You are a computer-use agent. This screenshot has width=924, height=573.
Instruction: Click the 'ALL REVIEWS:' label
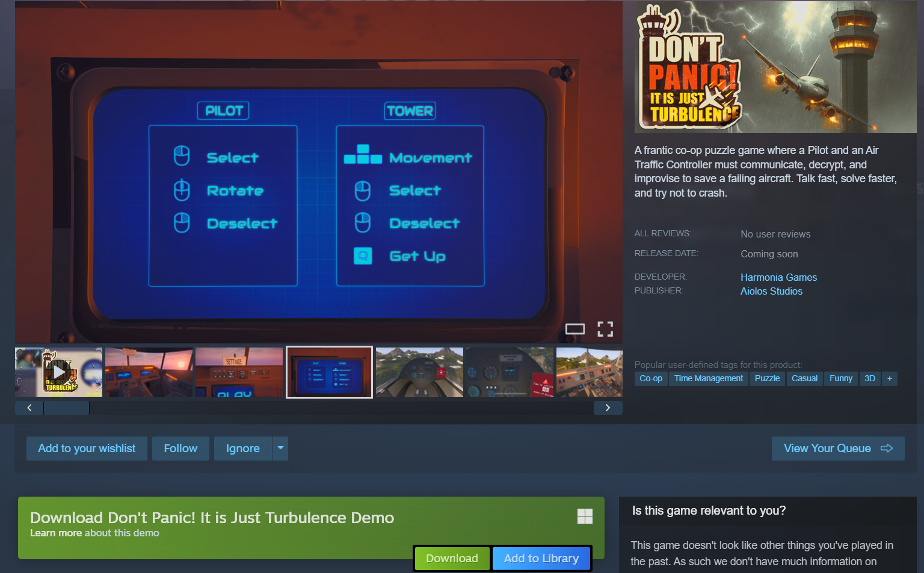663,233
